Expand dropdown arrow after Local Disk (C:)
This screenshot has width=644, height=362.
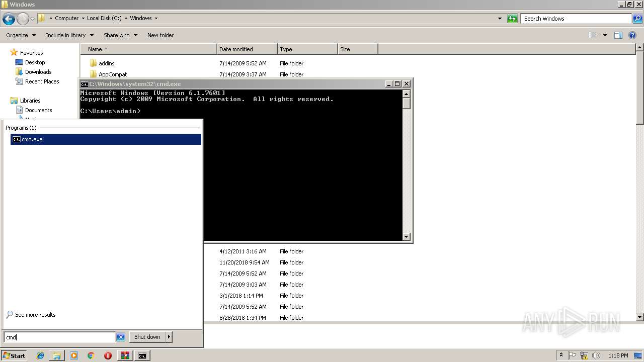click(x=126, y=18)
